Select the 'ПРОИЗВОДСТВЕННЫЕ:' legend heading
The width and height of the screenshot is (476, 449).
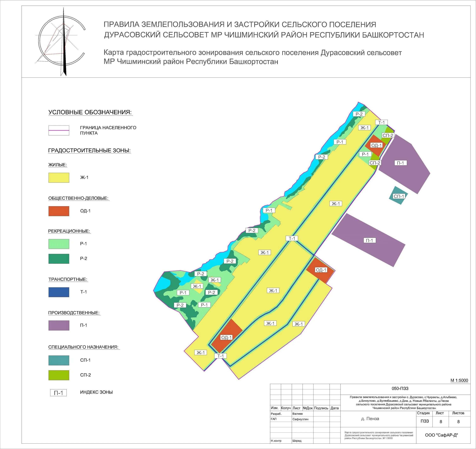click(74, 313)
